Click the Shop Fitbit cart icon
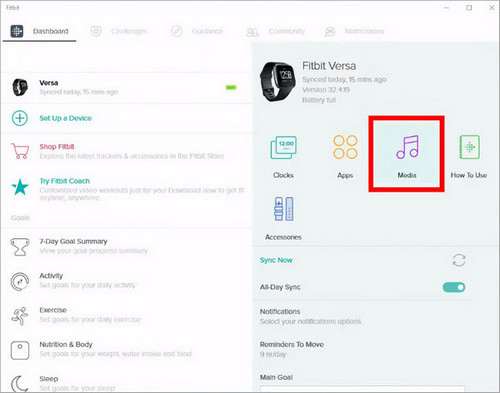Viewport: 500px width, 393px height. click(x=20, y=151)
